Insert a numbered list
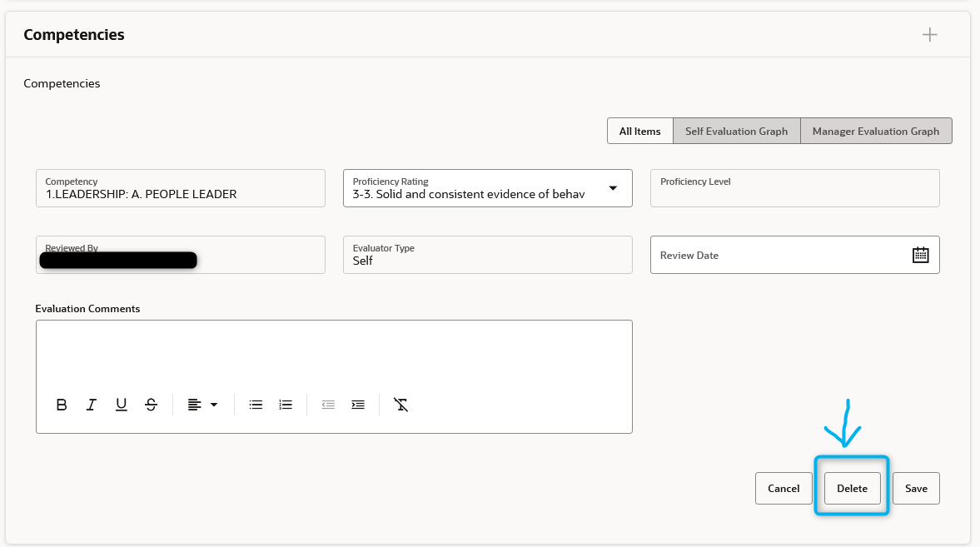The image size is (980, 547). pyautogui.click(x=286, y=405)
